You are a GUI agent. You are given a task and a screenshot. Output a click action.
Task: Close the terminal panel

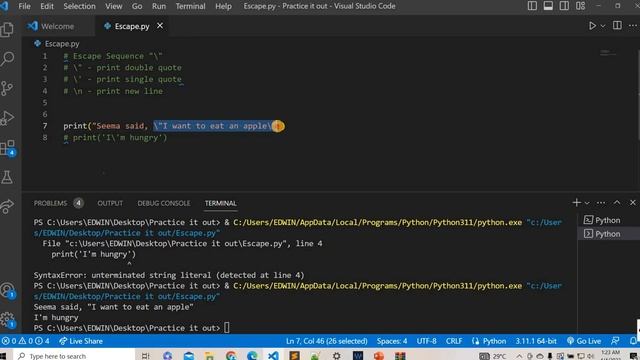pyautogui.click(x=633, y=202)
